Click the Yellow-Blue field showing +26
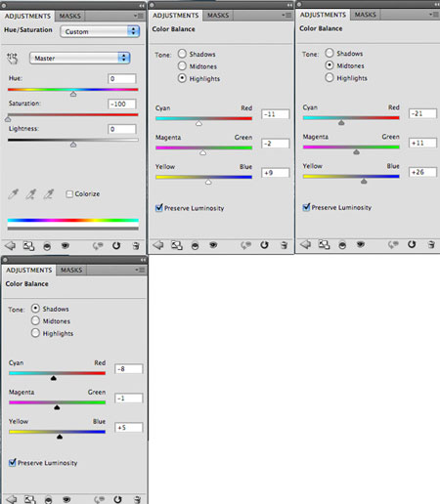This screenshot has width=440, height=504. pyautogui.click(x=422, y=172)
